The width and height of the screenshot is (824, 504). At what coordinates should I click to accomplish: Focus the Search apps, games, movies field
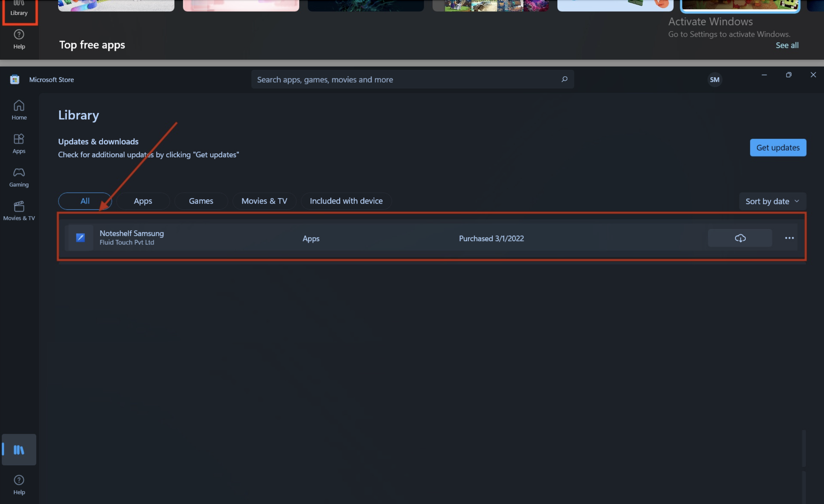(x=412, y=79)
